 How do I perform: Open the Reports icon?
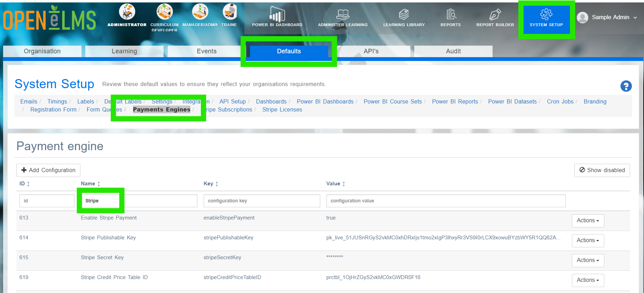(451, 14)
